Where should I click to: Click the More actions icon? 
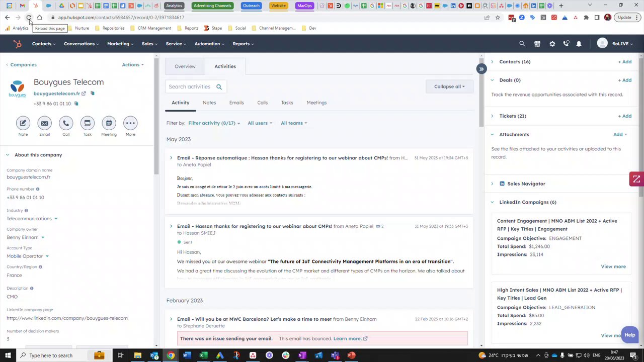130,123
